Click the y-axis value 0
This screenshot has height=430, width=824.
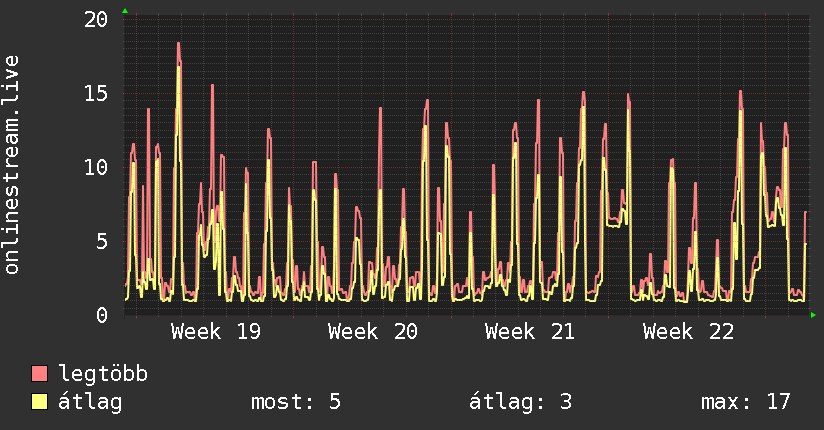102,315
